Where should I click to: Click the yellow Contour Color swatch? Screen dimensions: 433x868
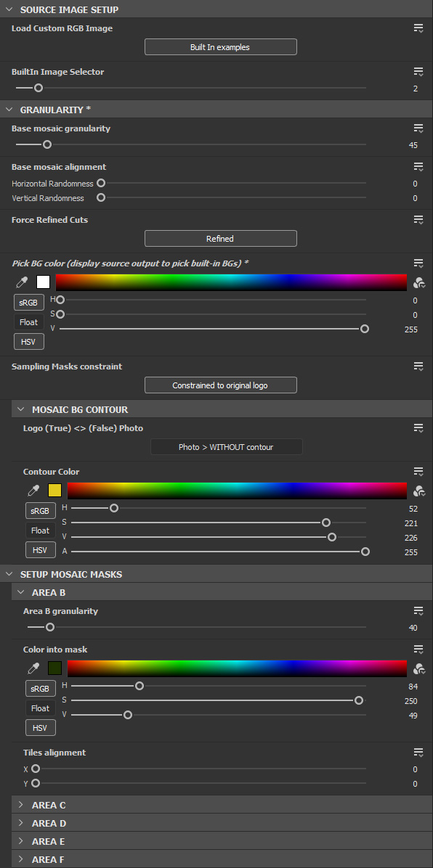click(x=55, y=491)
